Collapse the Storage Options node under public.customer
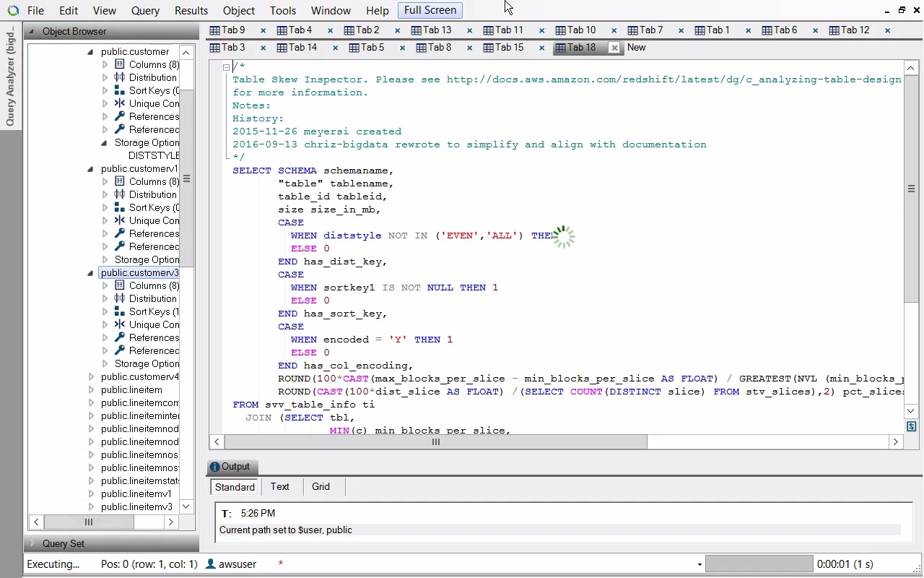Viewport: 924px width, 578px height. (x=105, y=143)
